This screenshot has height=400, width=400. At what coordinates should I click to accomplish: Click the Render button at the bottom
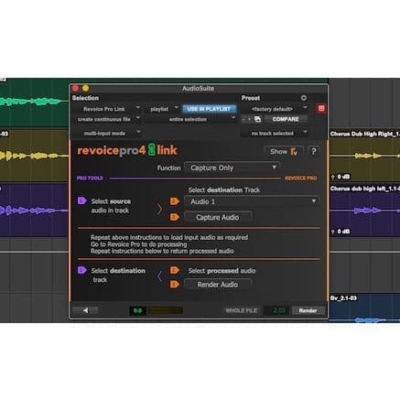(308, 310)
